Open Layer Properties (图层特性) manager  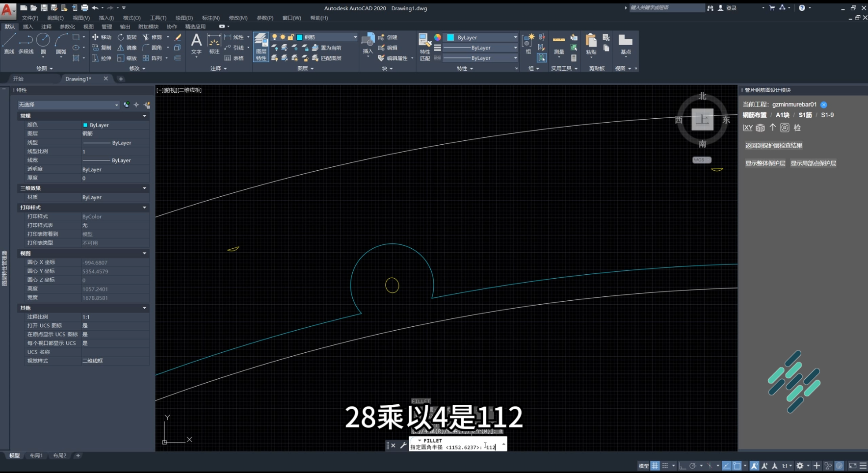[261, 47]
